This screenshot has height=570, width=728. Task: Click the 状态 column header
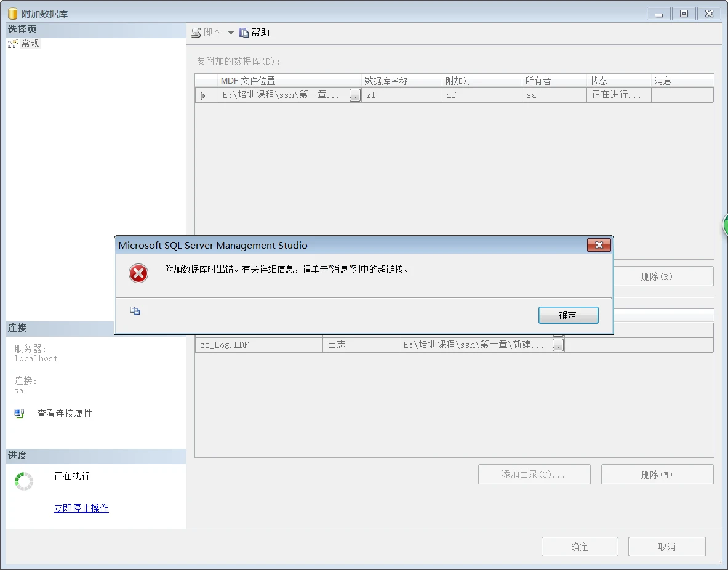pyautogui.click(x=619, y=81)
